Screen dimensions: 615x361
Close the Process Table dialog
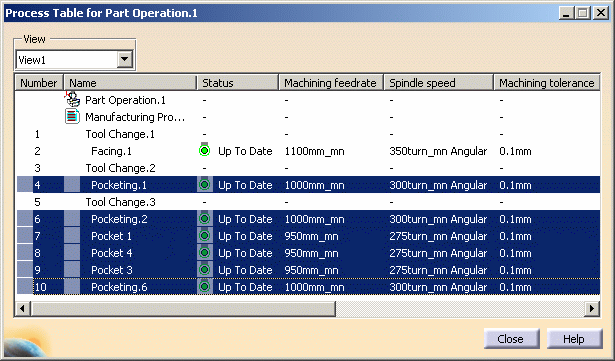[x=511, y=339]
